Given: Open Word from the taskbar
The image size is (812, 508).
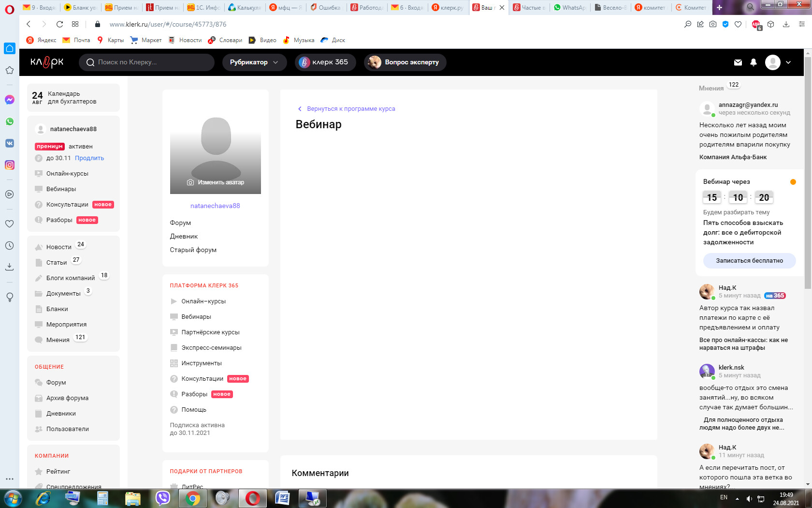Looking at the screenshot, I should (283, 498).
